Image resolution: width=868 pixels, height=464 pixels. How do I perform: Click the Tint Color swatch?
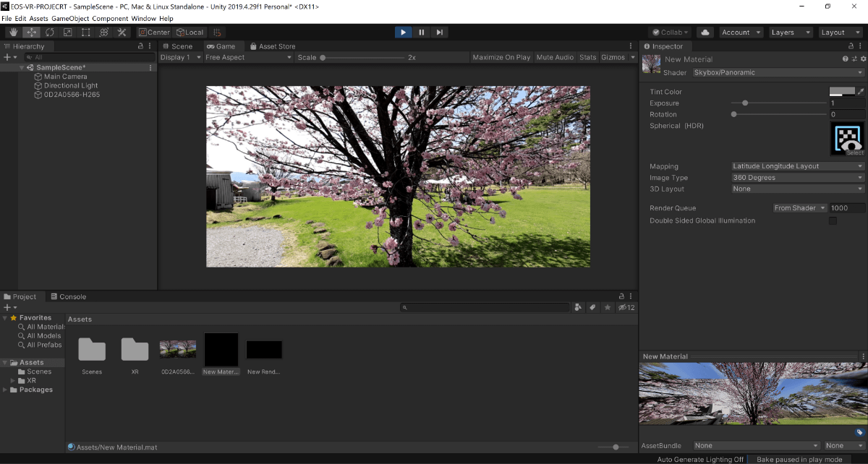841,92
